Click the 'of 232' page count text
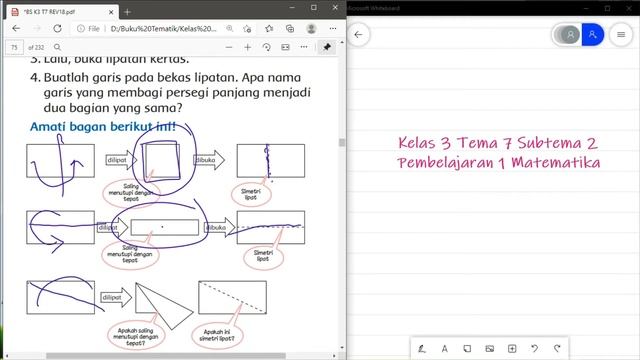 36,47
